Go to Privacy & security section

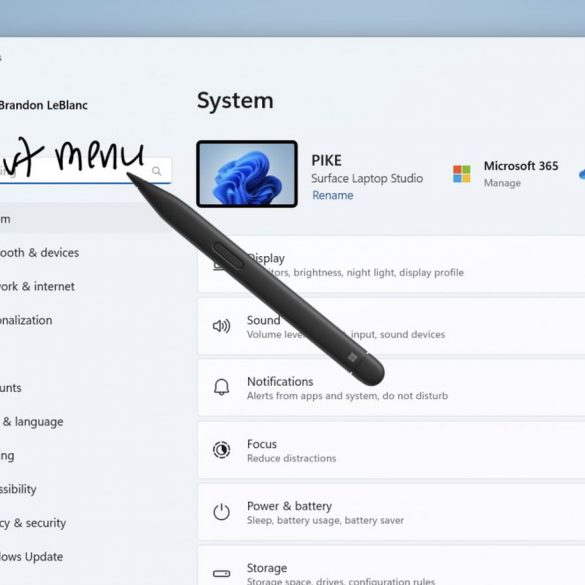[33, 523]
